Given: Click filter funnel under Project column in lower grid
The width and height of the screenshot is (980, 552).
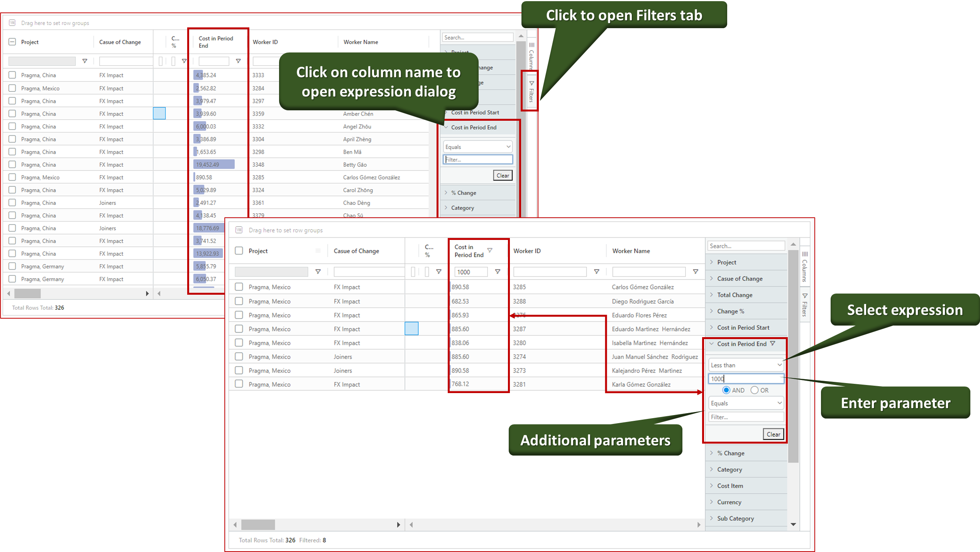Looking at the screenshot, I should pos(318,272).
